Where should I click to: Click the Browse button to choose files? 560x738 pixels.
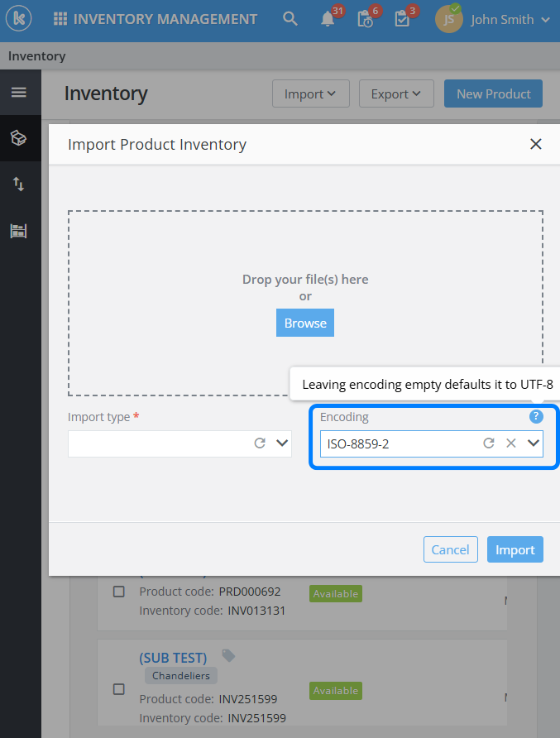click(x=305, y=323)
